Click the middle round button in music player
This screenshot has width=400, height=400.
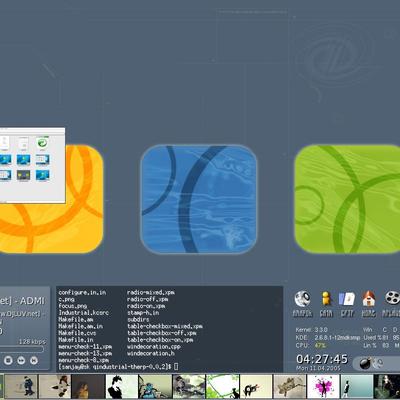click(21, 360)
